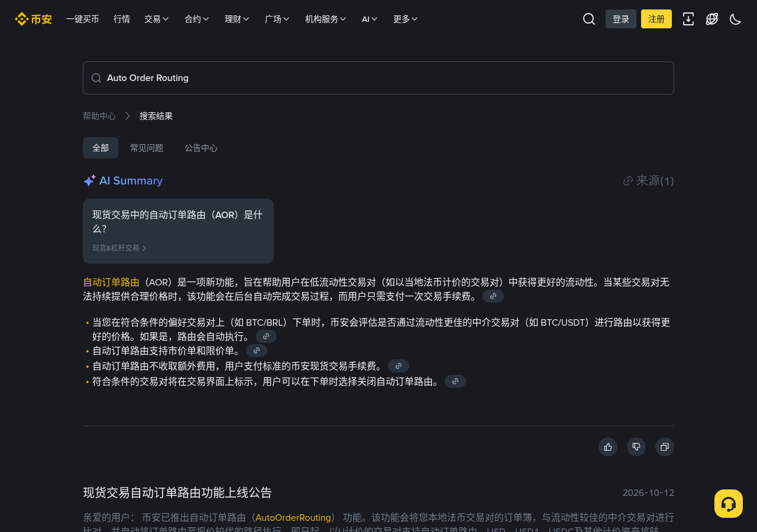Viewport: 757px width, 532px height.
Task: Expand the 机构服务 dropdown menu
Action: click(x=326, y=19)
